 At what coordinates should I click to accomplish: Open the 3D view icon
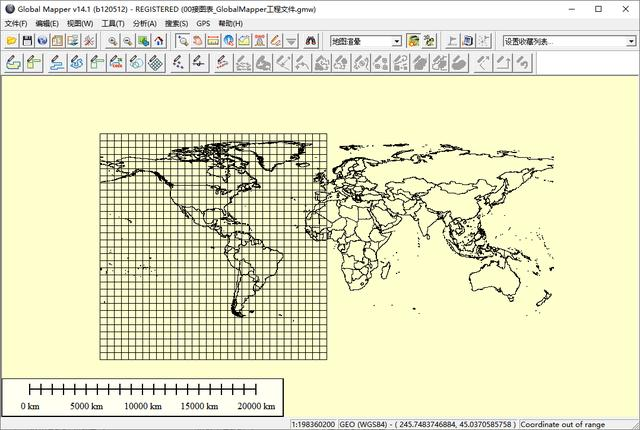coord(429,41)
